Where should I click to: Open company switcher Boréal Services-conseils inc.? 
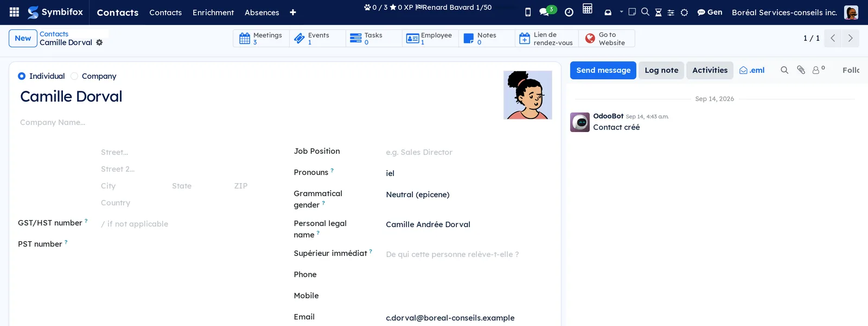[x=784, y=12]
